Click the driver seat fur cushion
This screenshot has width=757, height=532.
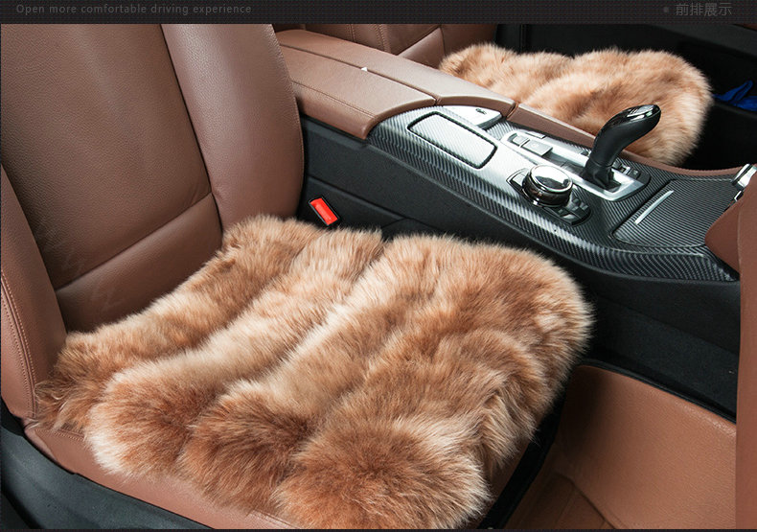pos(316,364)
